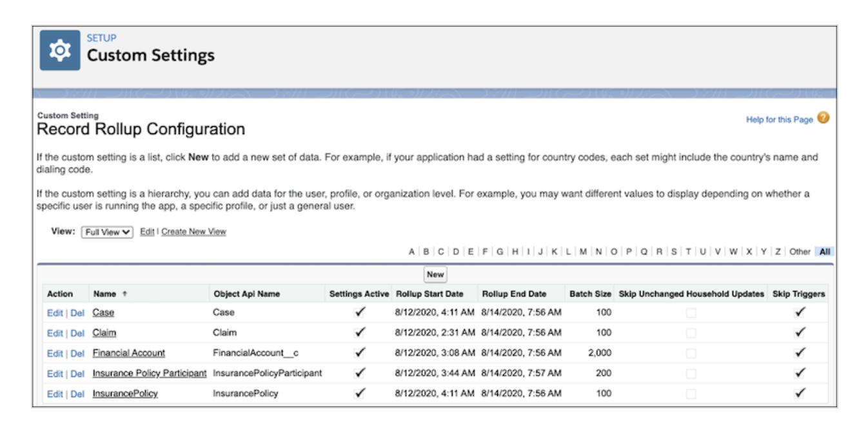868x433 pixels.
Task: Click start date 8/12/2020, 3:44 AM
Action: pos(435,372)
